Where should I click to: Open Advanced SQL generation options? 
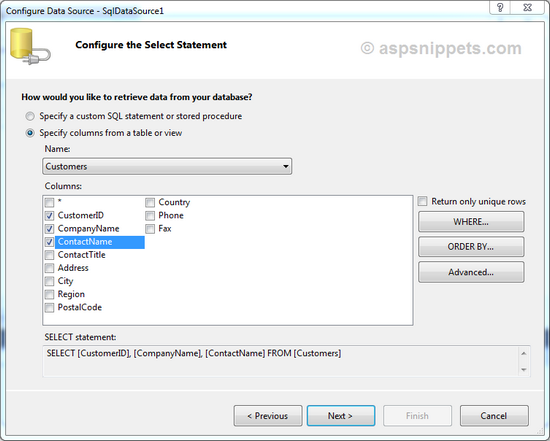[471, 272]
